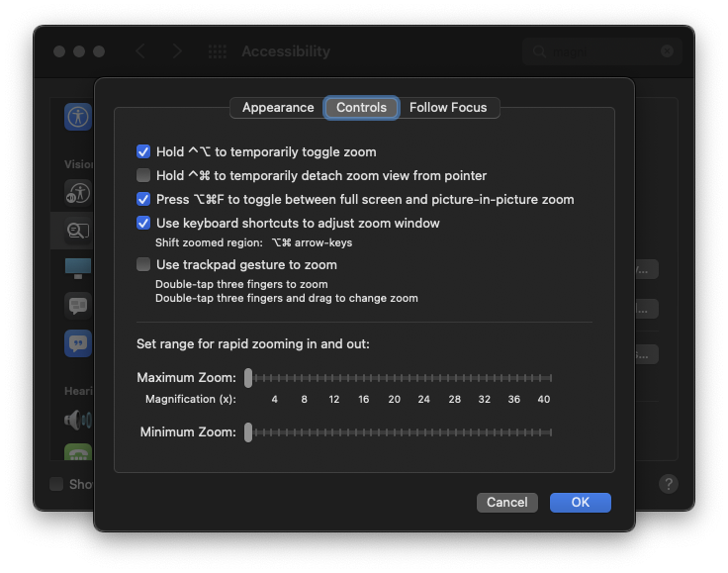Select the VoiceOver icon in the sidebar

[78, 191]
